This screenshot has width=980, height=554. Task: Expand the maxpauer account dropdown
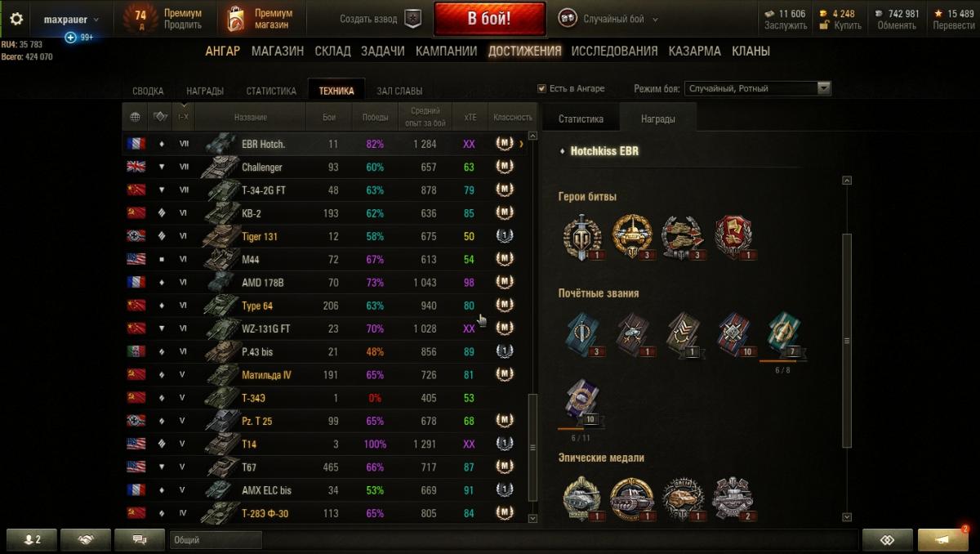click(72, 19)
